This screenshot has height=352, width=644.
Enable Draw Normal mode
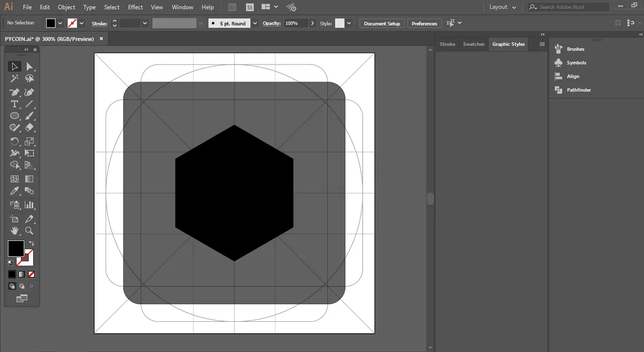12,286
